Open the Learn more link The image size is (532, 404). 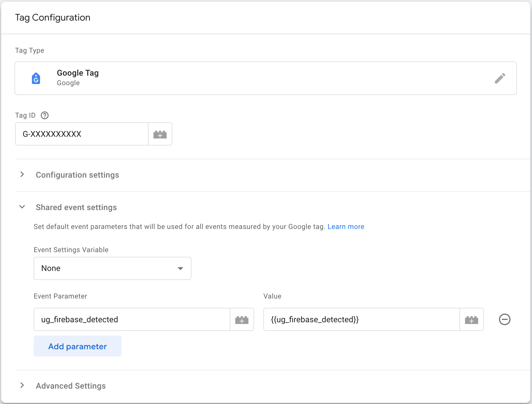click(346, 227)
